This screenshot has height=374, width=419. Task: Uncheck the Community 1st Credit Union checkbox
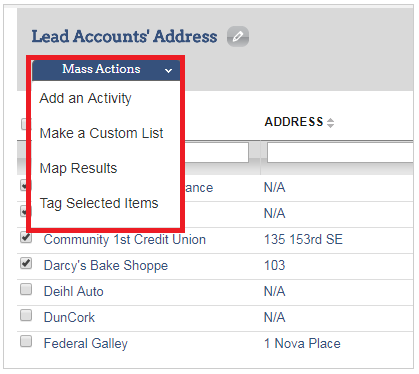click(26, 237)
